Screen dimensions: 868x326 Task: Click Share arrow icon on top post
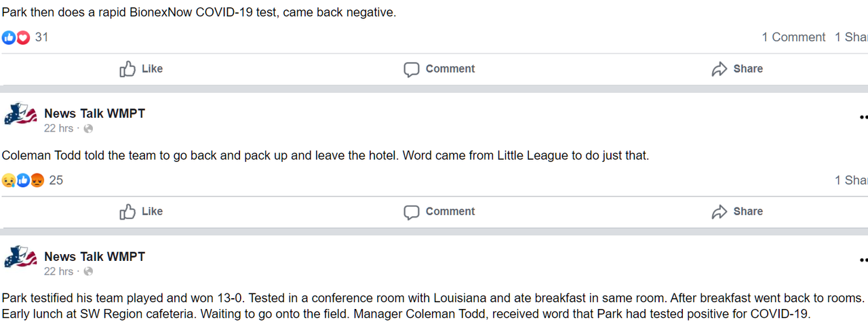pos(719,69)
